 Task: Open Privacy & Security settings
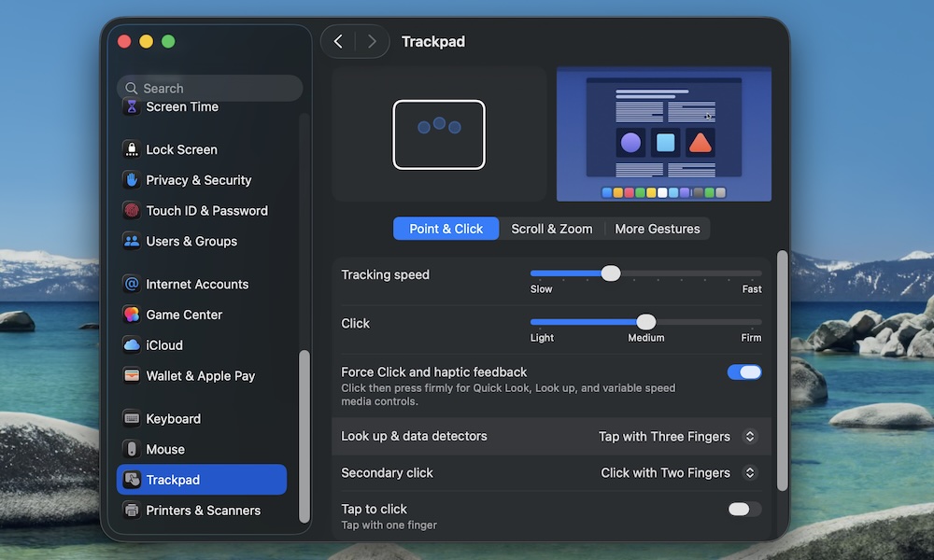[x=199, y=180]
